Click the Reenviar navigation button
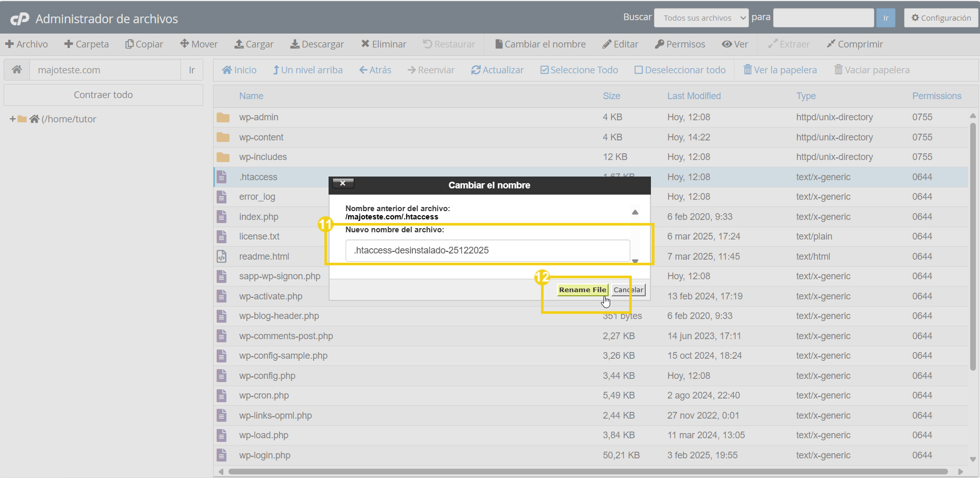 point(431,70)
